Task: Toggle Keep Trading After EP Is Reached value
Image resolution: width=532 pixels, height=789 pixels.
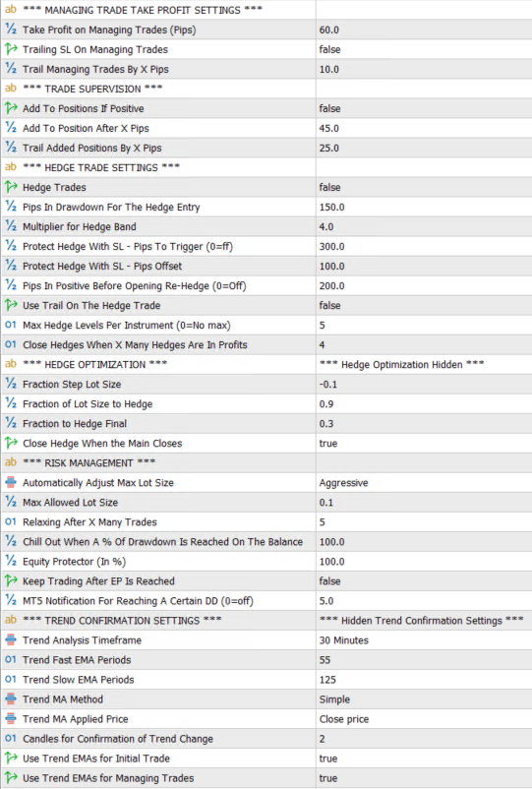Action: point(329,581)
